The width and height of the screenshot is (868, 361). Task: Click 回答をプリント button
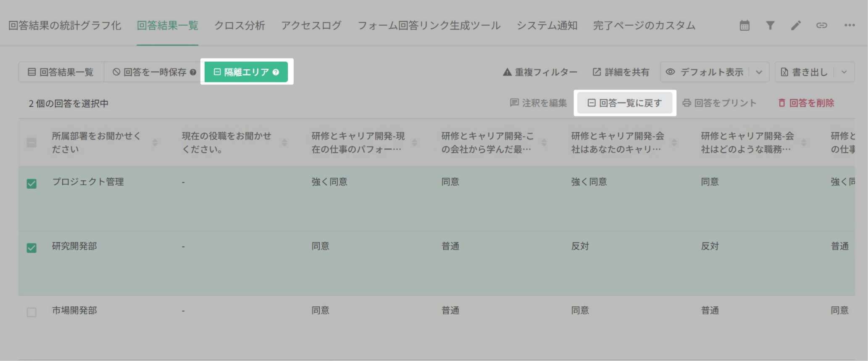(719, 103)
